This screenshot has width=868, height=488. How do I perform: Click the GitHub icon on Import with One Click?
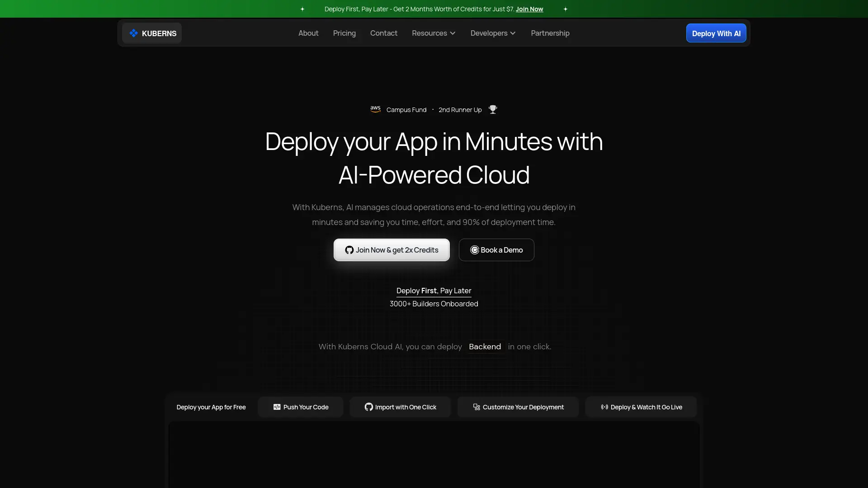click(x=368, y=407)
